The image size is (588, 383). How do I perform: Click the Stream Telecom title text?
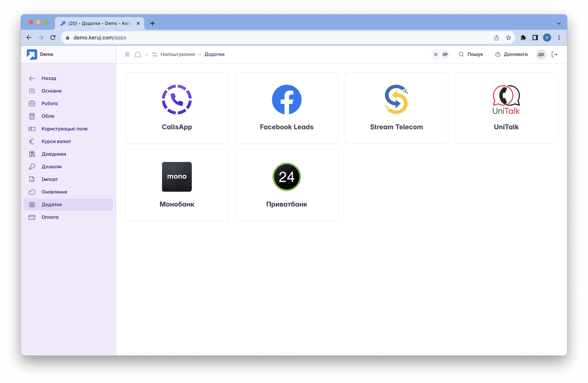click(x=396, y=127)
